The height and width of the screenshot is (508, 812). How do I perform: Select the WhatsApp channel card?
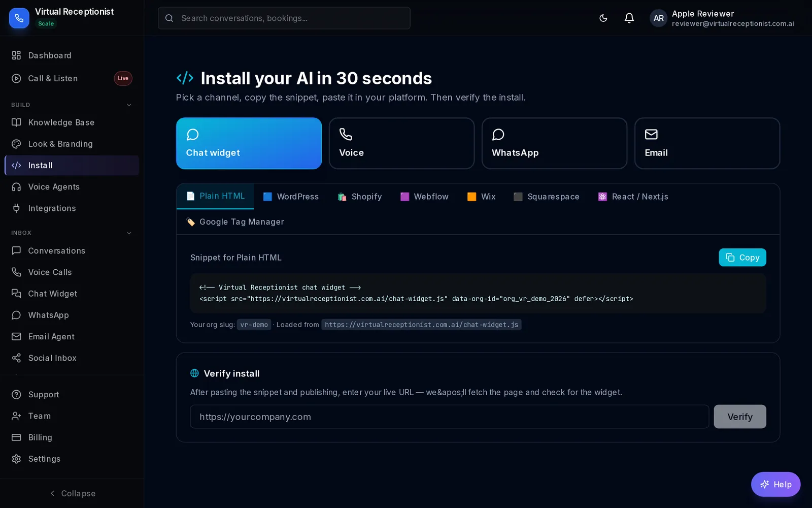(x=554, y=143)
